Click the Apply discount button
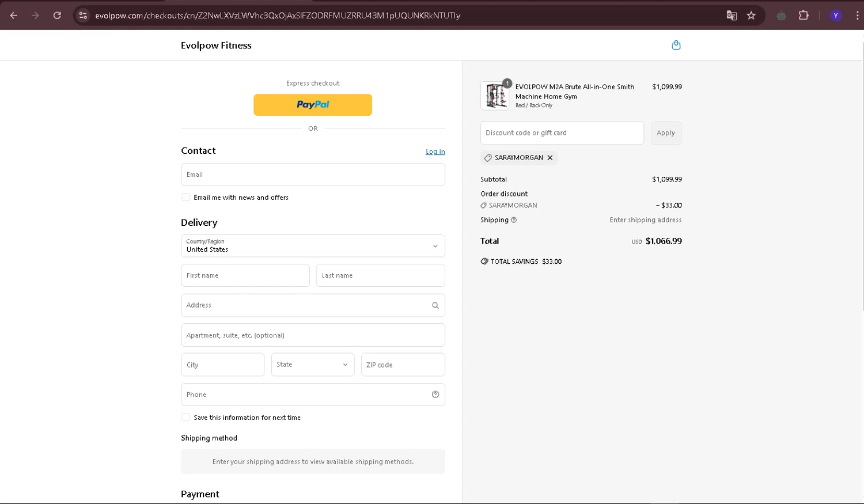Screen dimensions: 864x504 pos(666,133)
